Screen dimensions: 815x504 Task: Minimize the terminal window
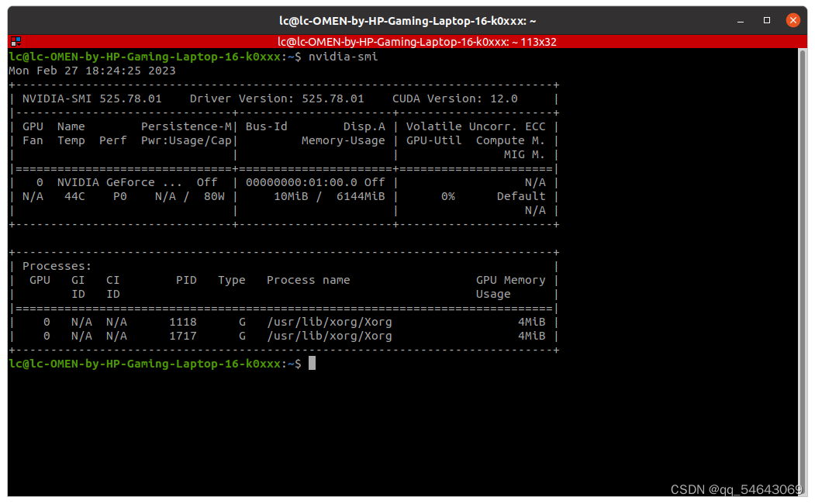(x=741, y=21)
